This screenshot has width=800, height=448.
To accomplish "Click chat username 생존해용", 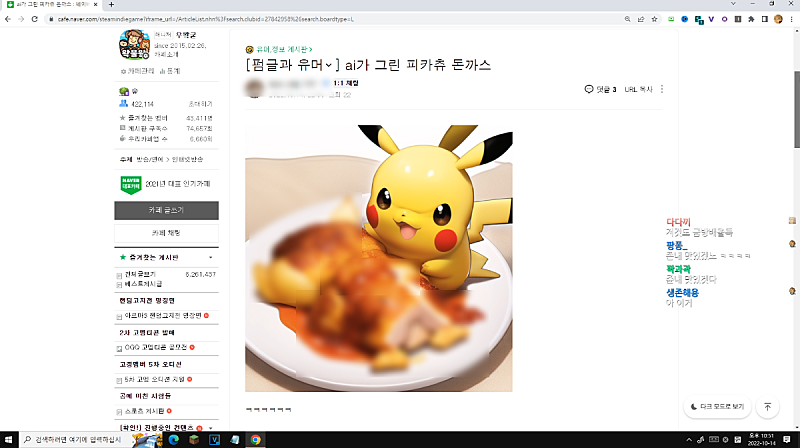I will [682, 293].
